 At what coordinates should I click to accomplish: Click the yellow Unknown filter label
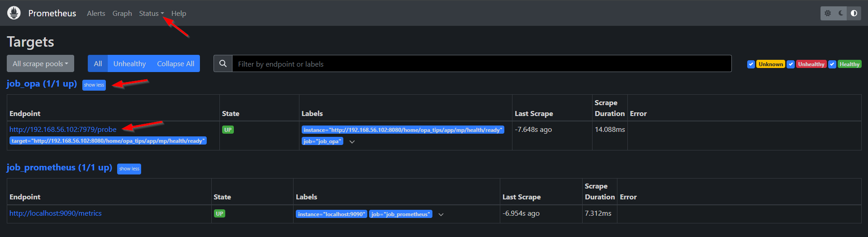click(x=771, y=64)
